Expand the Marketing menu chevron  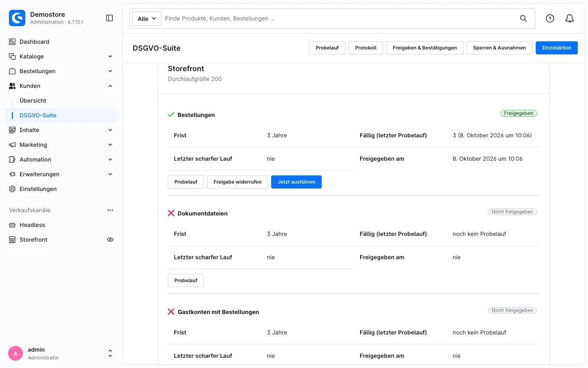[x=110, y=145]
